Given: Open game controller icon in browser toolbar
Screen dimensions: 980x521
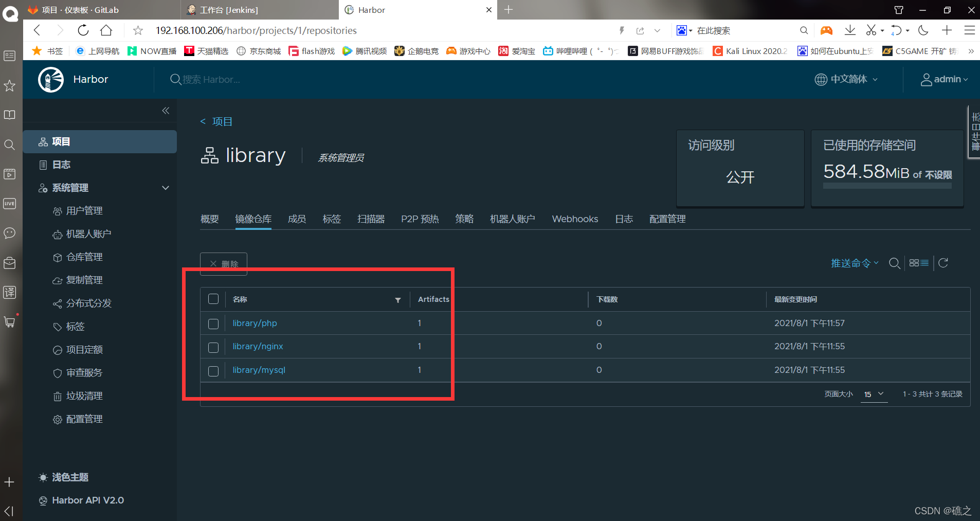Looking at the screenshot, I should pyautogui.click(x=826, y=30).
